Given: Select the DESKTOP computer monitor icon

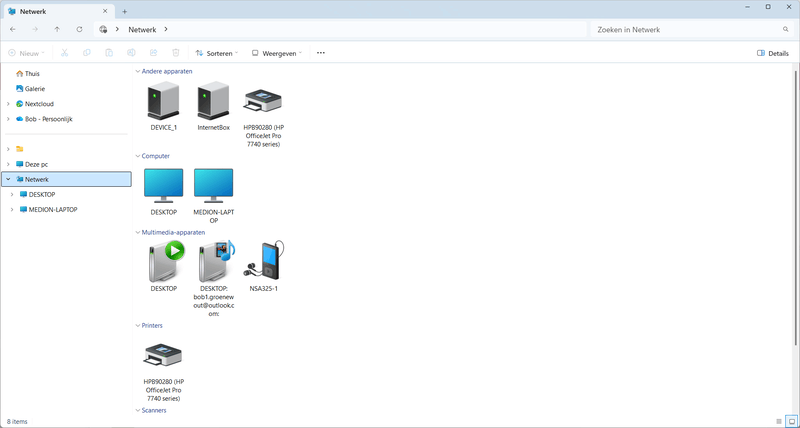Looking at the screenshot, I should pyautogui.click(x=163, y=186).
